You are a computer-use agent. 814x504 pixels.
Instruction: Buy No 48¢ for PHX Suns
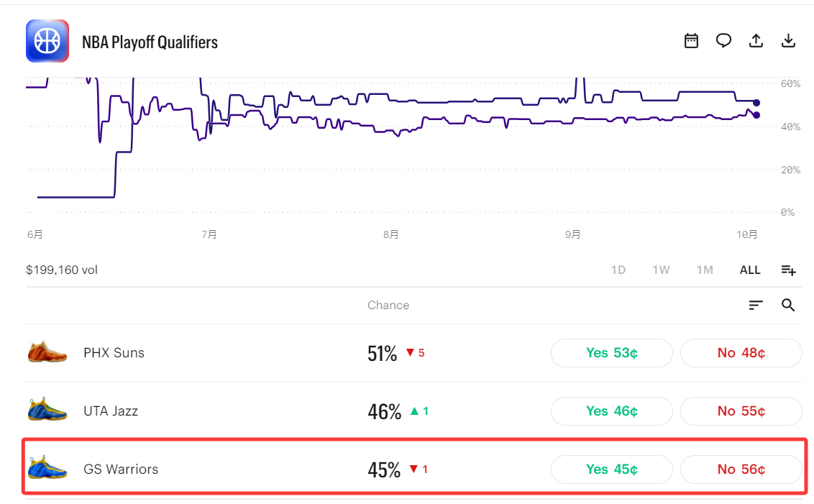(741, 353)
